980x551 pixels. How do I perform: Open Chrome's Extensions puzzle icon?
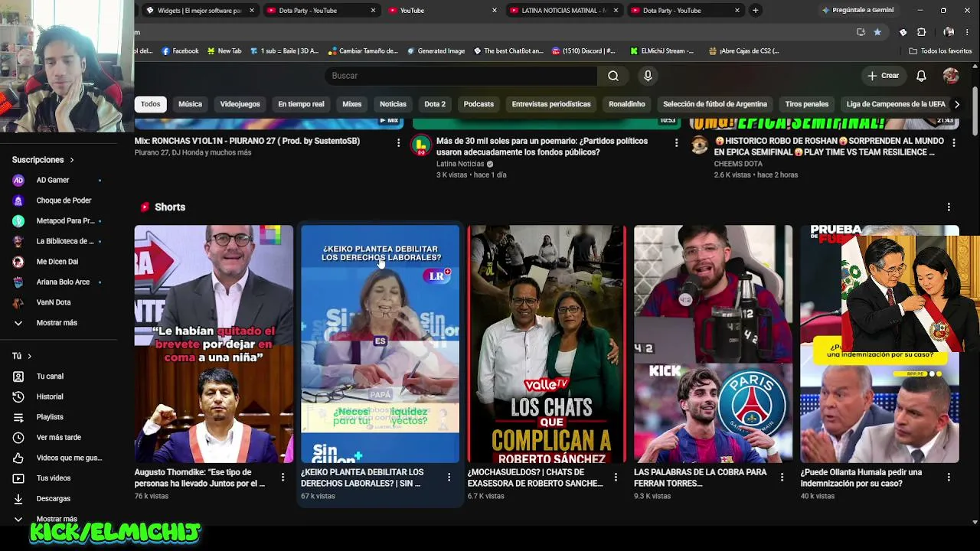point(921,32)
